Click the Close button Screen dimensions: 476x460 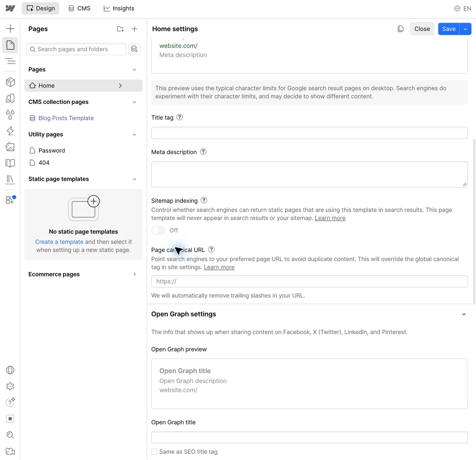point(422,29)
